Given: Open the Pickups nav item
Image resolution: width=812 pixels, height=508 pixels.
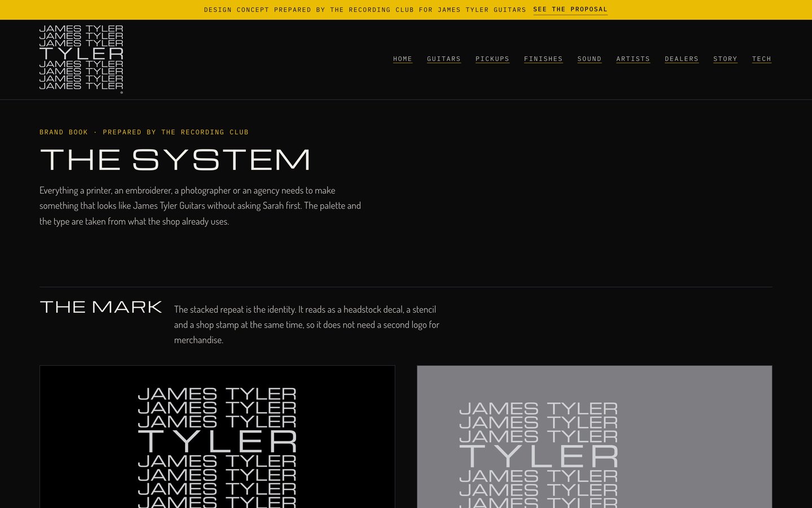Looking at the screenshot, I should coord(492,59).
